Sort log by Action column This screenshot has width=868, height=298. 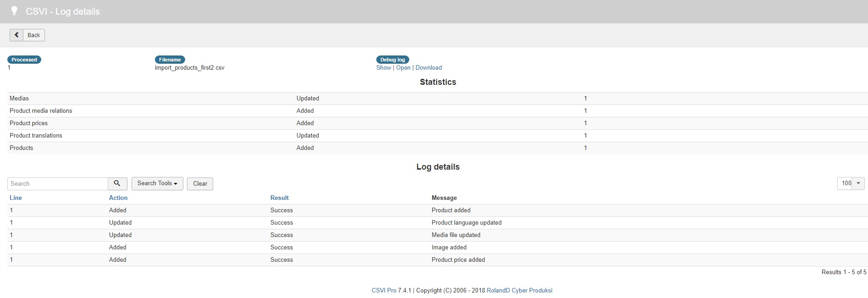coord(118,198)
